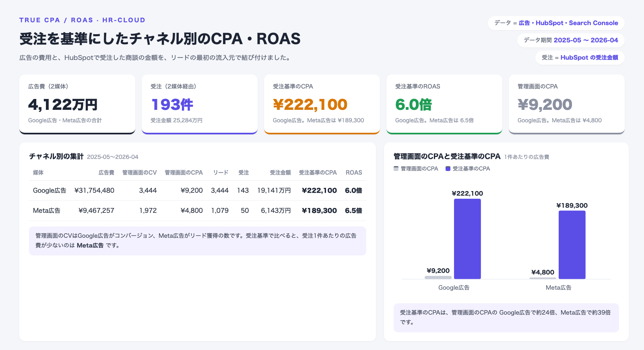Select Google広告 in the table's first row
644x350 pixels.
coord(50,190)
